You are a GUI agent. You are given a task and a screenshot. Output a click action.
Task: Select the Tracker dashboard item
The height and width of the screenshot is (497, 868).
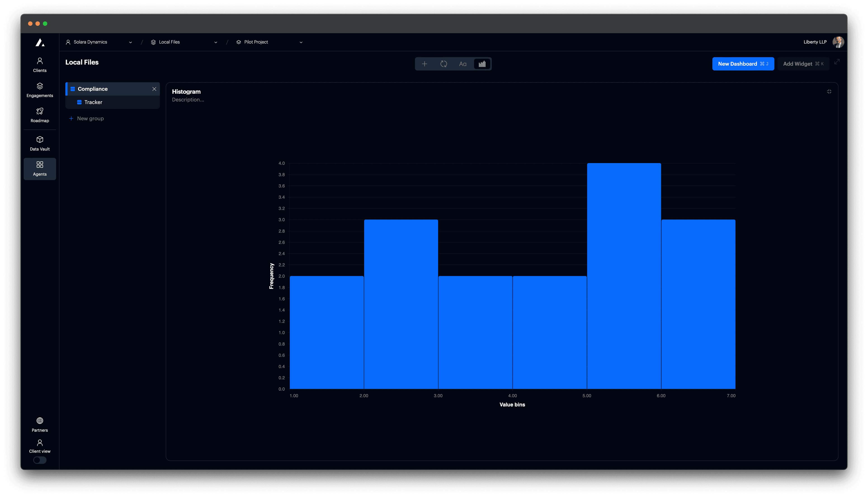tap(93, 102)
